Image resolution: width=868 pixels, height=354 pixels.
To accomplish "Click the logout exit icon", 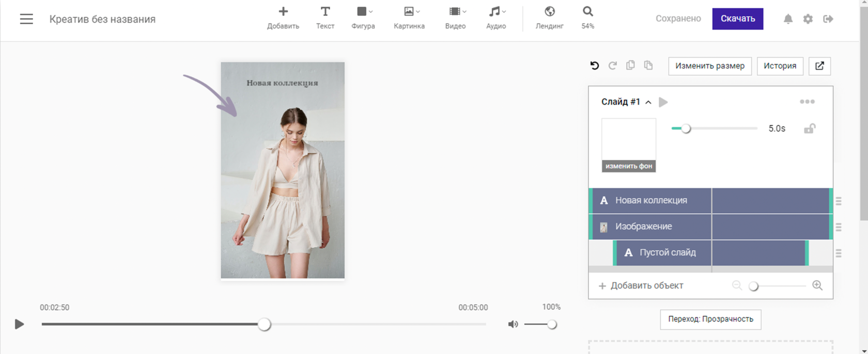I will pos(828,19).
